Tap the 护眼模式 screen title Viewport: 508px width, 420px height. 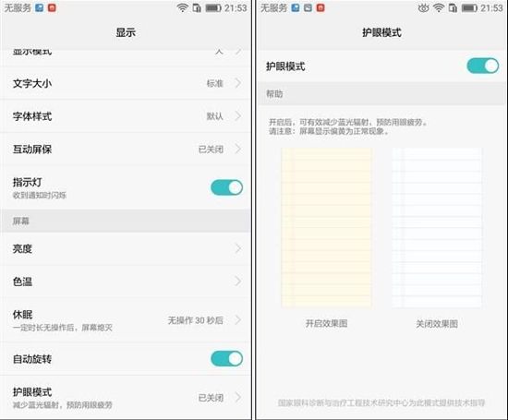click(381, 32)
